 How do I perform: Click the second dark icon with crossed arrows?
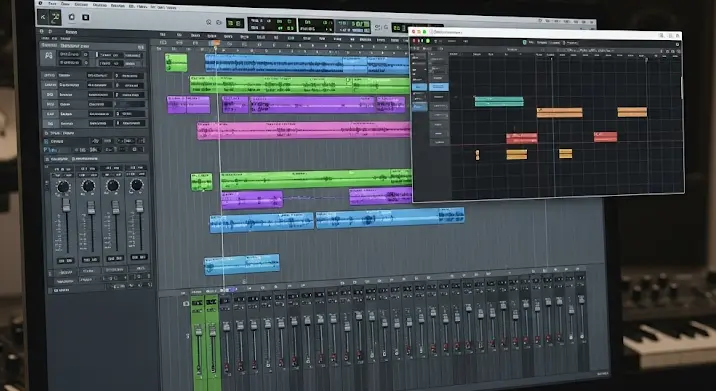tap(55, 18)
